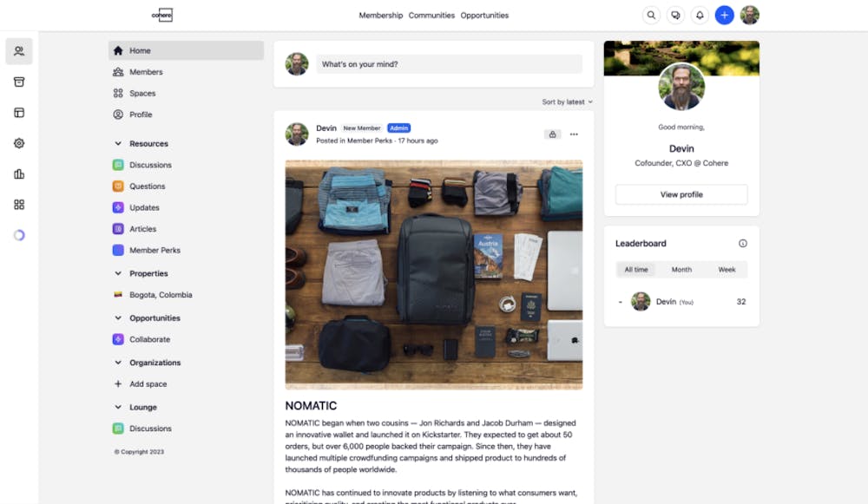Select the Month leaderboard tab

click(681, 270)
